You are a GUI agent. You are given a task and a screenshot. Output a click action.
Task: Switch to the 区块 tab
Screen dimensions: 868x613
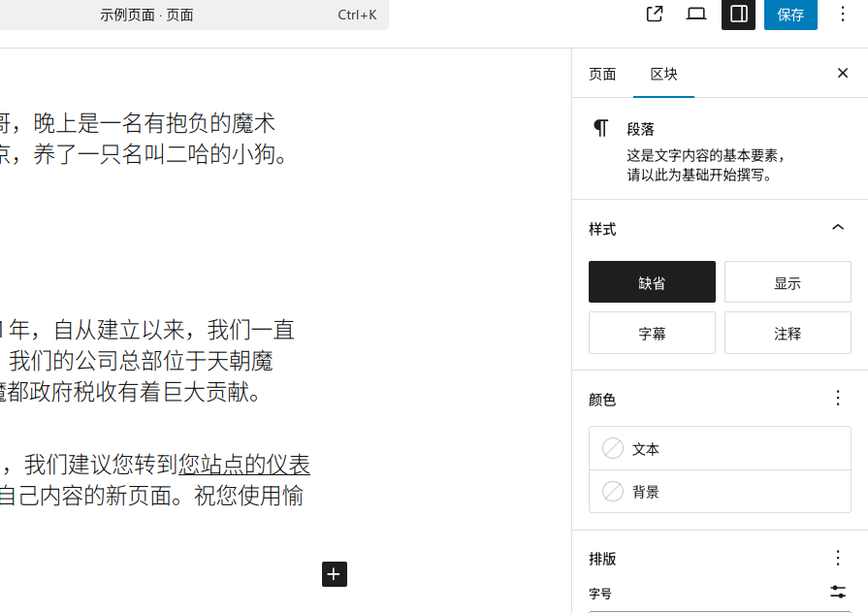(x=663, y=75)
